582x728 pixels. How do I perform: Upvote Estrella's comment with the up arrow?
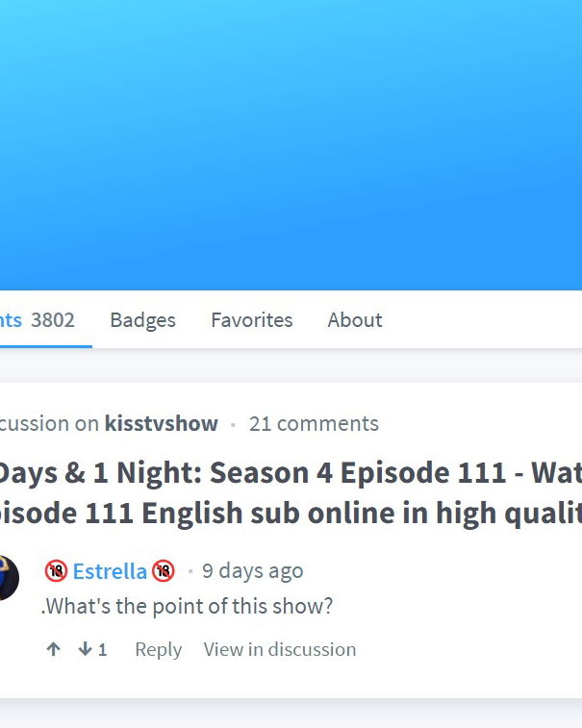point(54,649)
